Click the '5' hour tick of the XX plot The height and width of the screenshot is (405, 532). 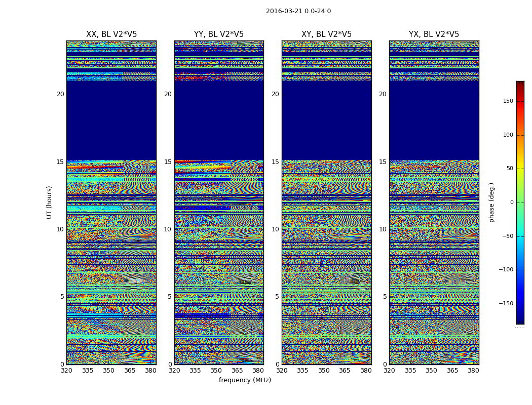point(62,297)
